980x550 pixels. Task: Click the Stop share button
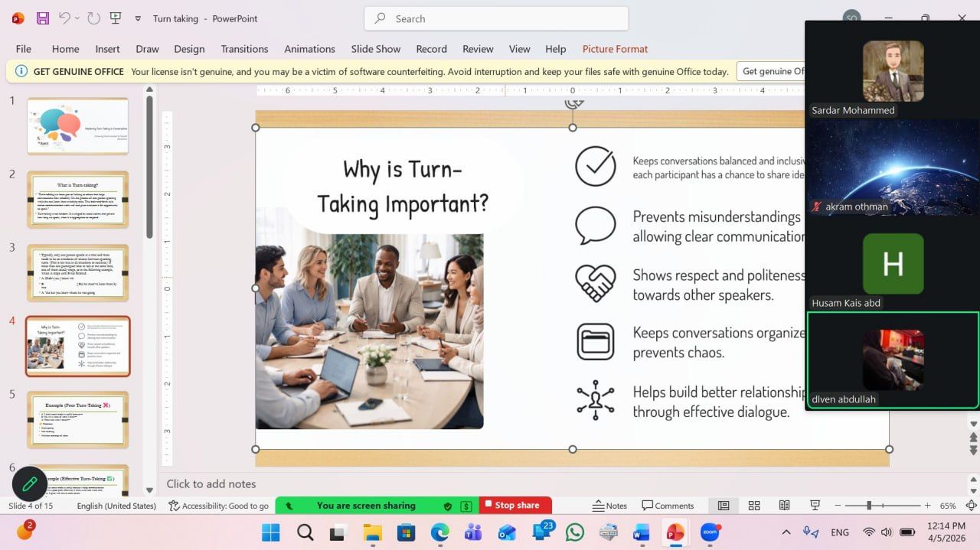coord(511,506)
